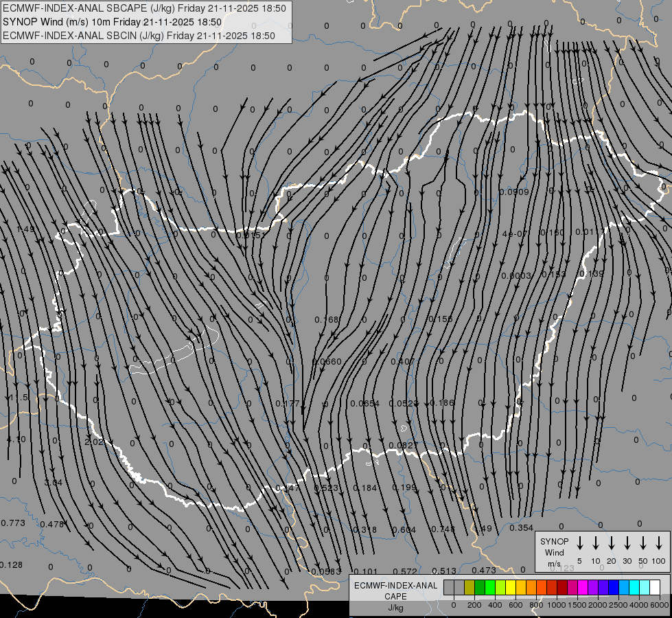Click the 0.0583 grid value
The height and width of the screenshot is (618, 672).
(x=326, y=571)
